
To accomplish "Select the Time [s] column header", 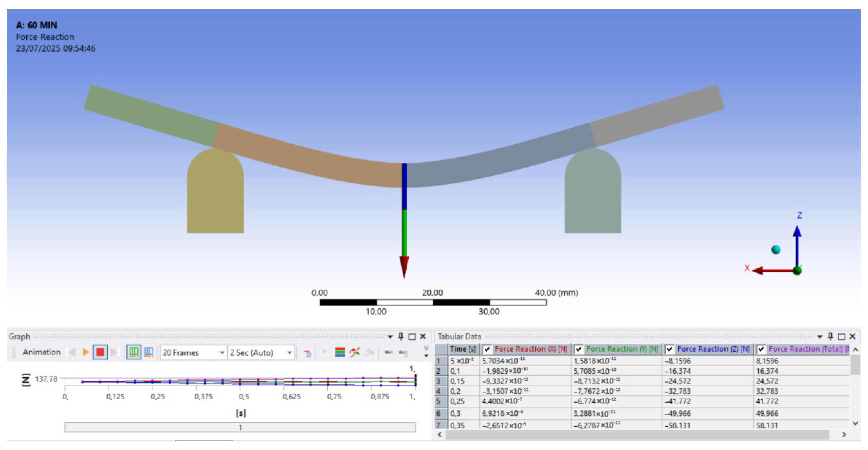I will coord(463,349).
